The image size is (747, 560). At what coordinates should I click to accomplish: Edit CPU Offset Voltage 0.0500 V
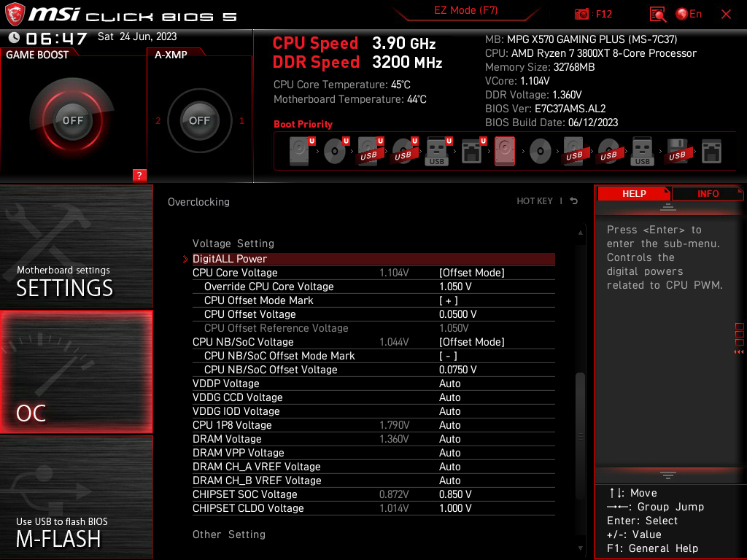(x=458, y=314)
